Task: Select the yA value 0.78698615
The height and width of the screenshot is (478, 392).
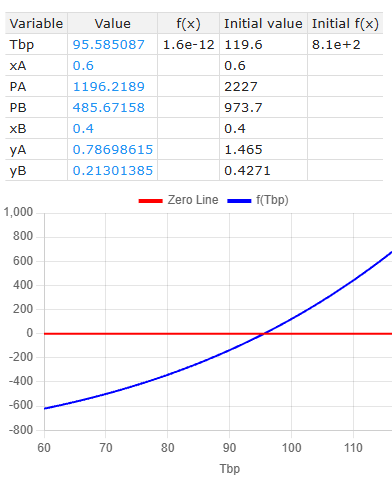Action: (113, 149)
